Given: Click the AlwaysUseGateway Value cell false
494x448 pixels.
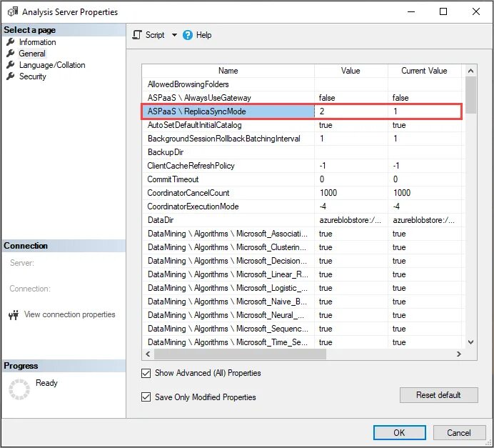Looking at the screenshot, I should click(x=351, y=98).
